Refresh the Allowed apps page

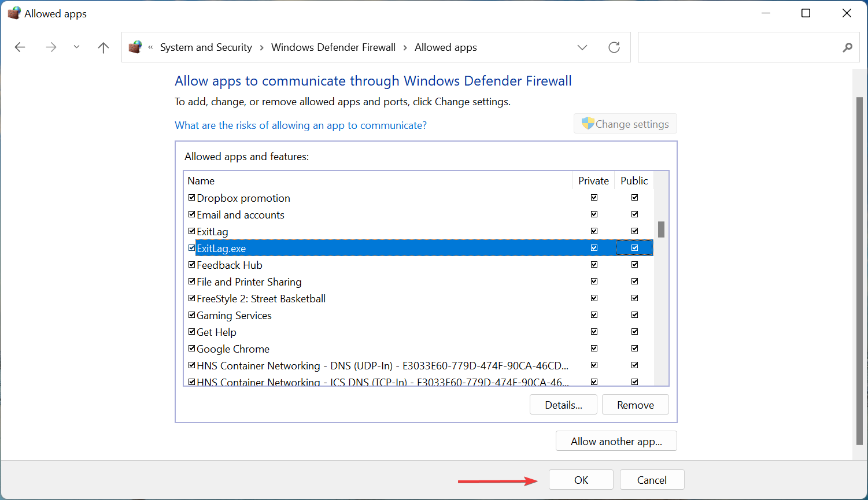(614, 47)
